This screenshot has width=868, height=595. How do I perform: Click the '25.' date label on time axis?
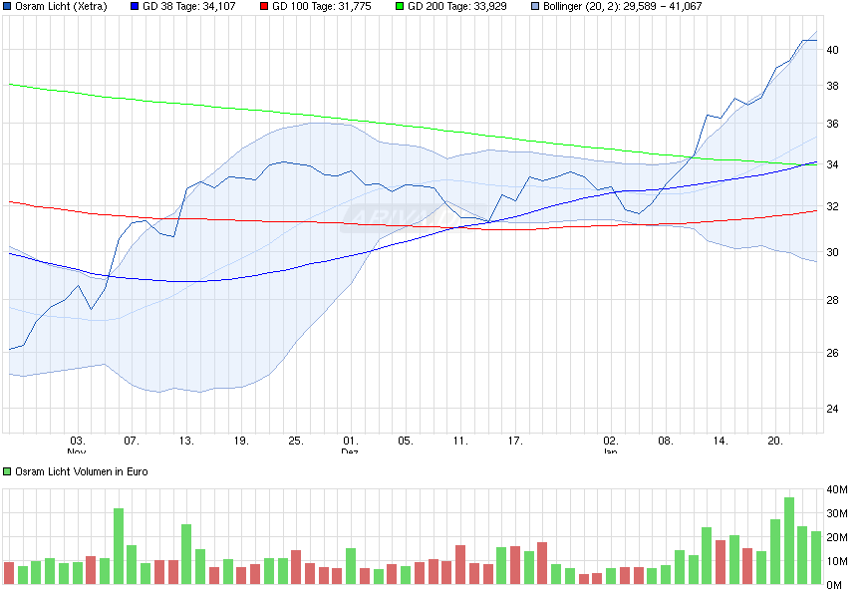296,442
